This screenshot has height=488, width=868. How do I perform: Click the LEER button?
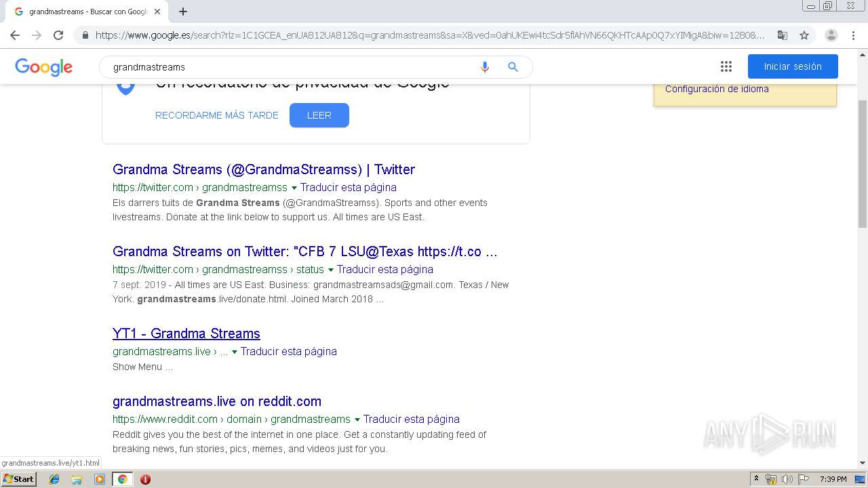[319, 115]
